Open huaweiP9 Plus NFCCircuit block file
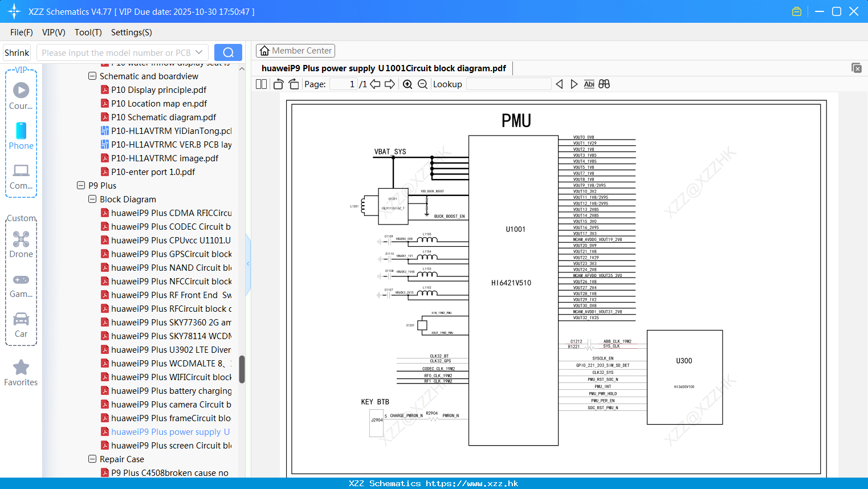The image size is (868, 489). 166,281
